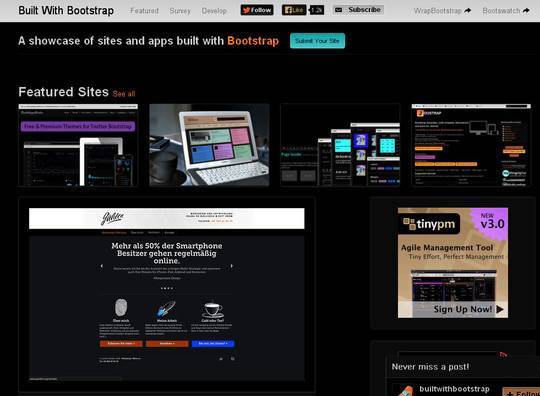Click the Facebook f icon on Like
Image resolution: width=540 pixels, height=396 pixels.
point(288,10)
